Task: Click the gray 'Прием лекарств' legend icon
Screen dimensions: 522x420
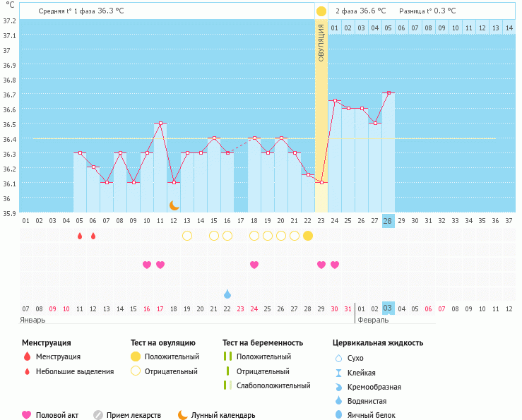Action: tap(98, 415)
